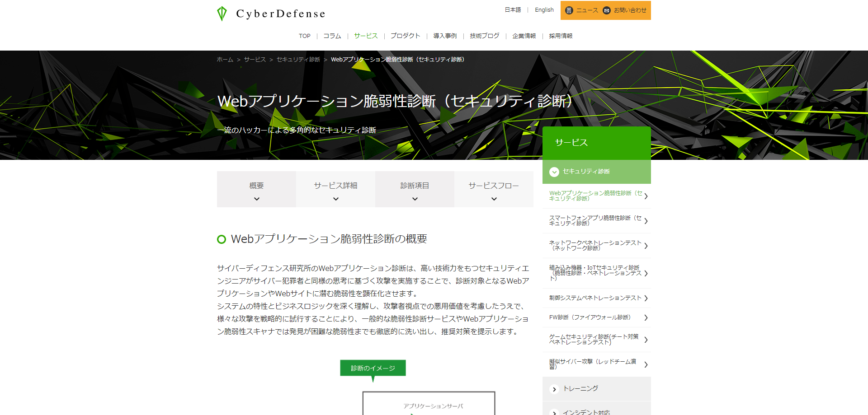Image resolution: width=868 pixels, height=415 pixels.
Task: Click the CyberDefense wordmark text
Action: (x=281, y=14)
